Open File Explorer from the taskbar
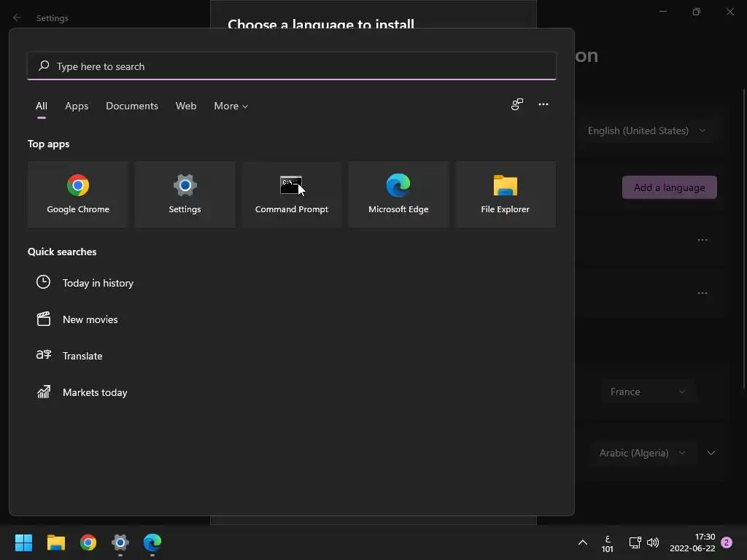Screen dimensions: 747x560 coord(55,542)
